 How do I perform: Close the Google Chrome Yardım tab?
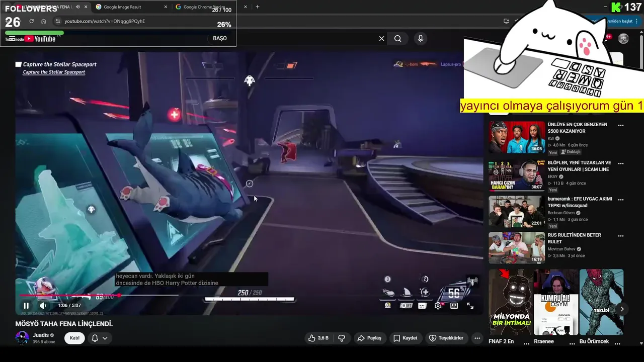click(x=246, y=7)
